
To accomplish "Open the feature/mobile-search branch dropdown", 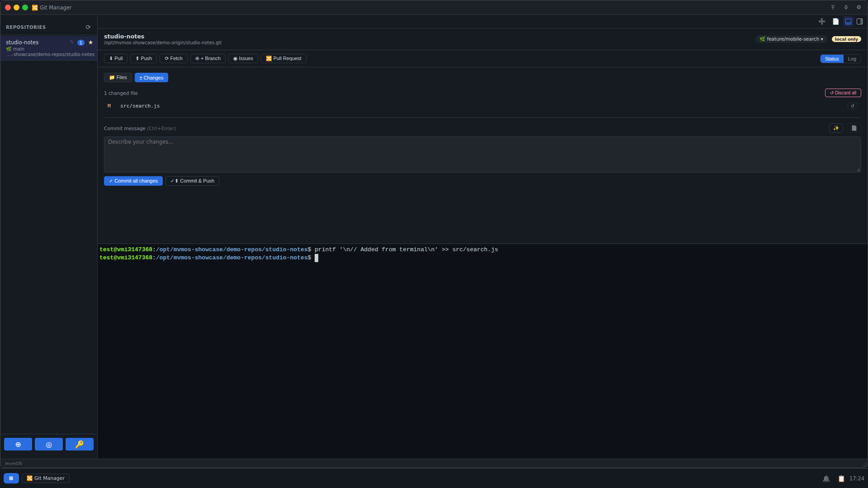I will point(791,39).
